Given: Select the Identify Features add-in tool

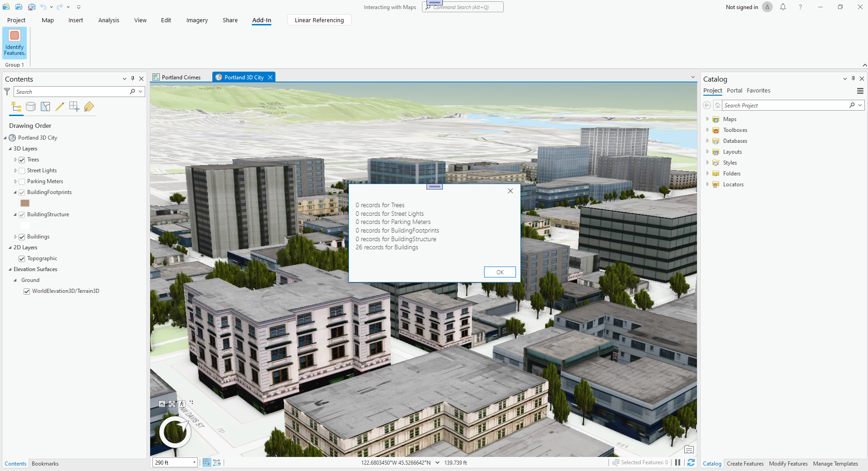Looking at the screenshot, I should coord(14,43).
